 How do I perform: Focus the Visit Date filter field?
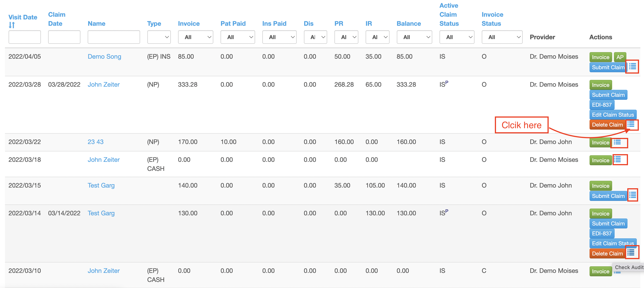[25, 37]
